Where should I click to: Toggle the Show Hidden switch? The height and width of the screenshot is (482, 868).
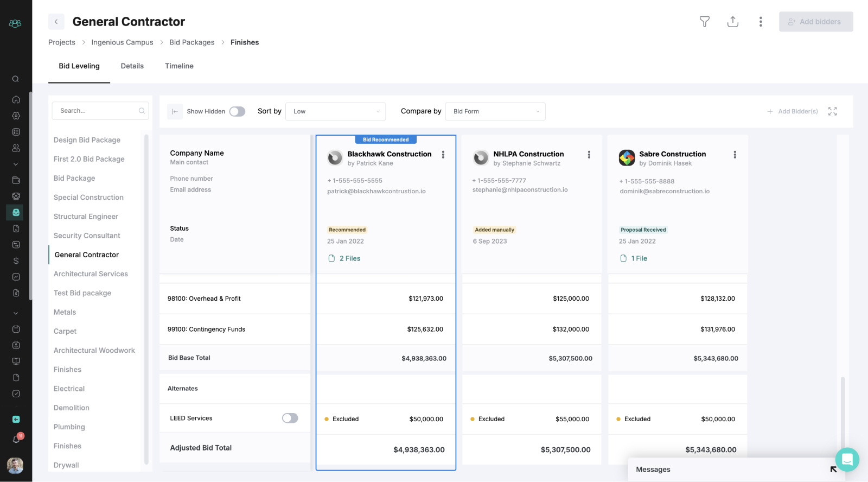(x=237, y=111)
